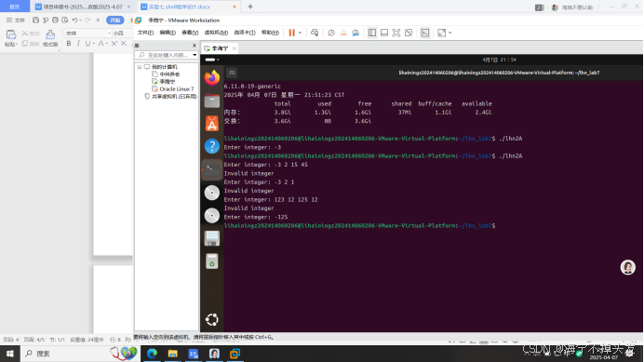This screenshot has height=362, width=644.
Task: Open the library search dropdown arrow
Action: point(195,55)
